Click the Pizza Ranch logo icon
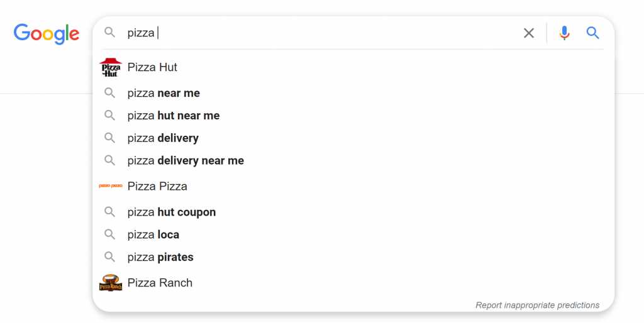The height and width of the screenshot is (323, 644). point(111,283)
